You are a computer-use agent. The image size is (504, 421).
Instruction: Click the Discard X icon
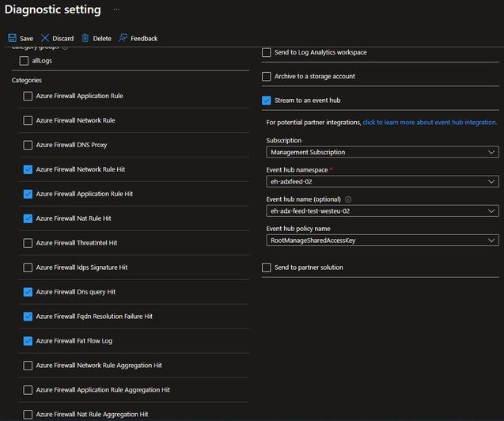tap(44, 38)
